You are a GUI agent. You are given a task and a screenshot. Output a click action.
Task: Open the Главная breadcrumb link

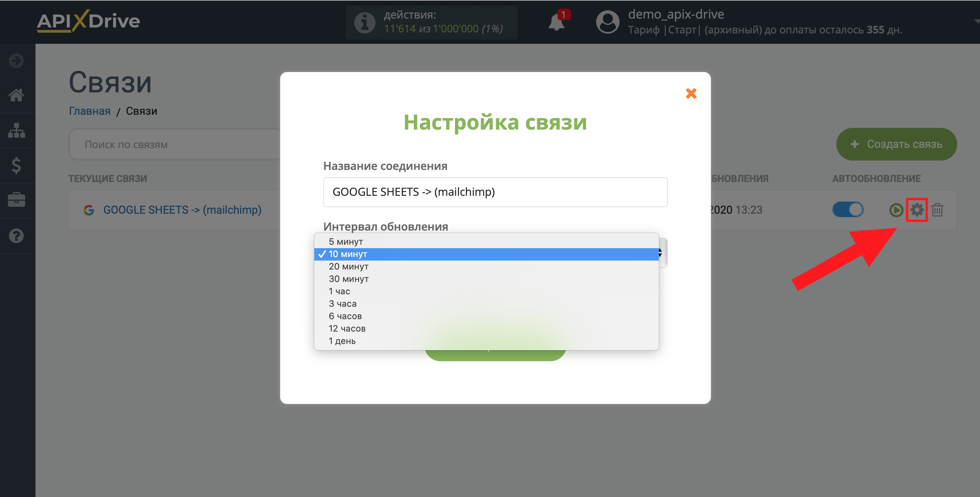(x=89, y=111)
